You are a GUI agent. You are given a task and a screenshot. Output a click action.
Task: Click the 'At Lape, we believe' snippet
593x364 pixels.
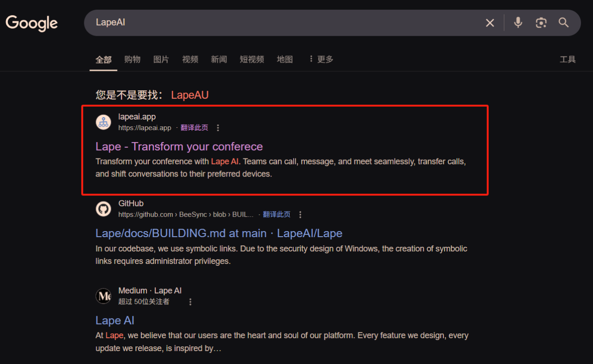282,341
